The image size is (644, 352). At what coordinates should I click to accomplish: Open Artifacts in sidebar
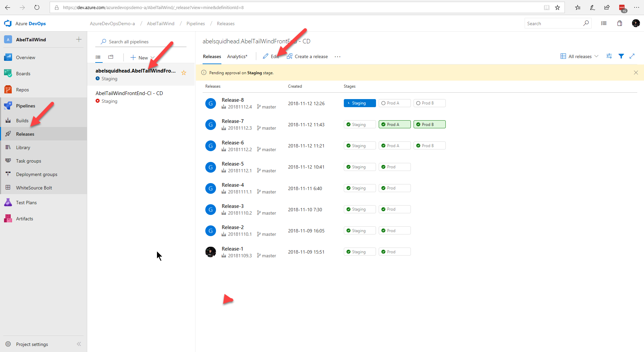[24, 219]
